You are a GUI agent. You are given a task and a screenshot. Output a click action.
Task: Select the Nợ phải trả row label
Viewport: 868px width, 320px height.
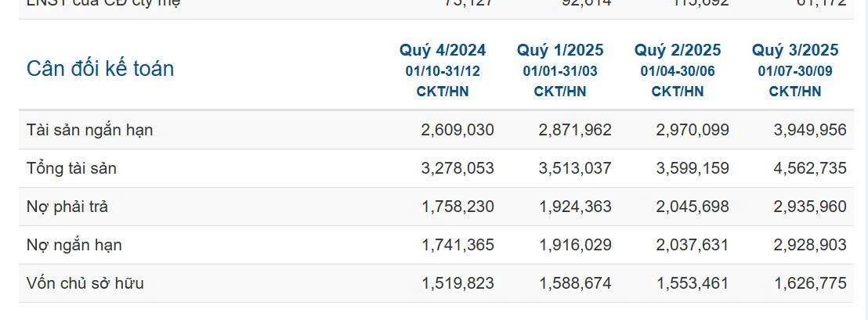67,207
